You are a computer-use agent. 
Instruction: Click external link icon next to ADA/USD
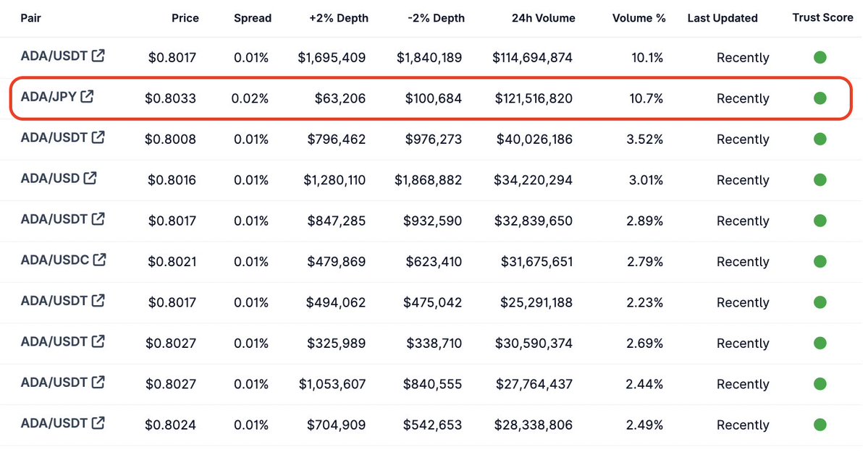[90, 178]
